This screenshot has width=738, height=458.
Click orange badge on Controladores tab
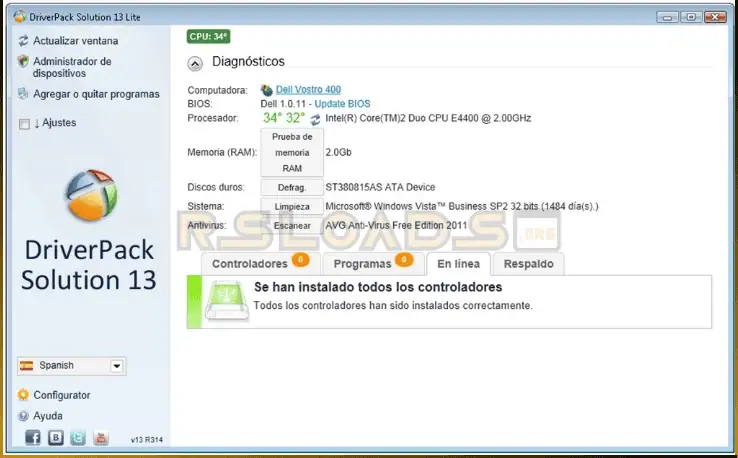pyautogui.click(x=300, y=259)
